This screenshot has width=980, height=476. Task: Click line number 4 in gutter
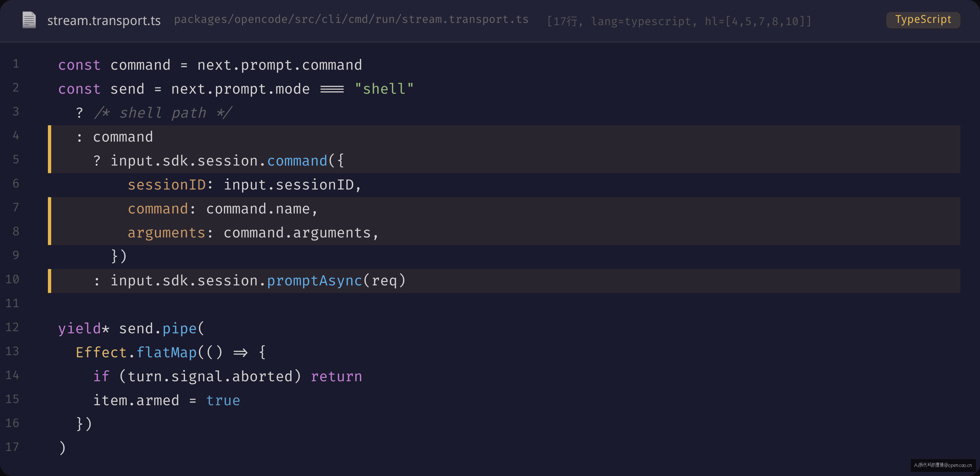tap(16, 135)
